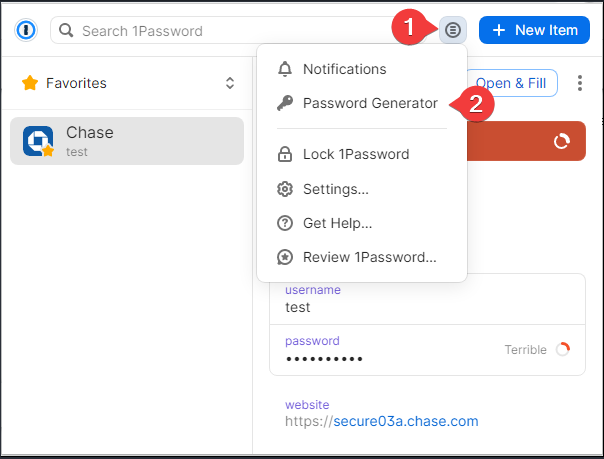Select the Chase entry in the list
This screenshot has width=604, height=459.
point(128,141)
